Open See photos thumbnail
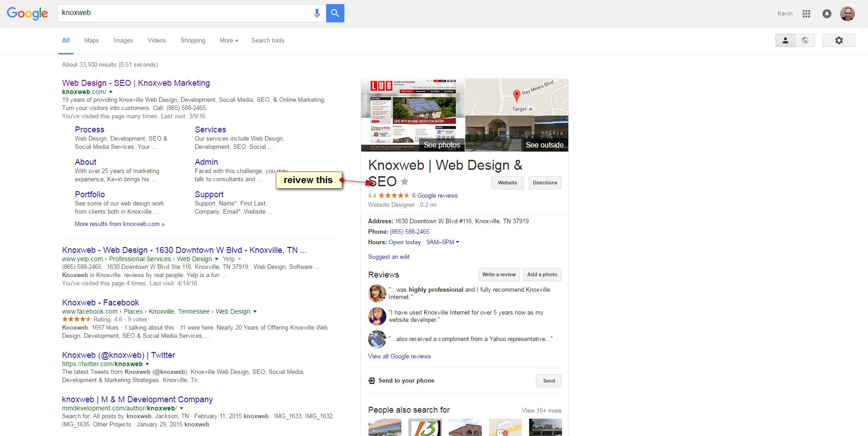 click(x=413, y=115)
